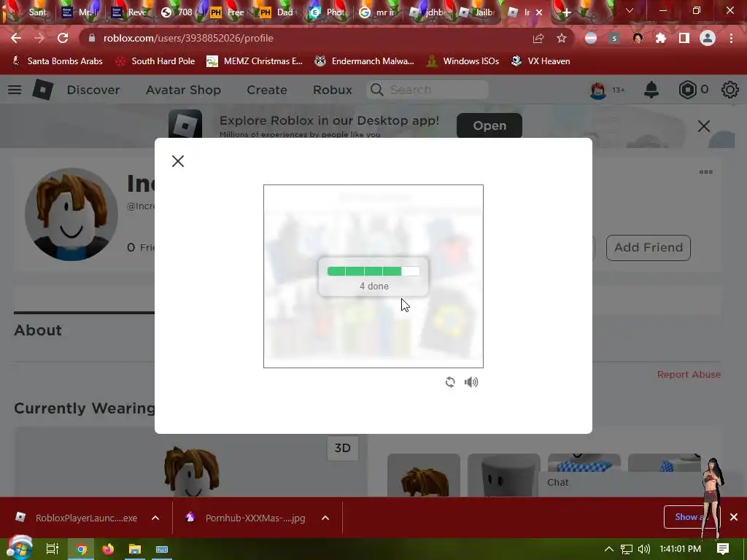Switch to the 708 browser tab
The width and height of the screenshot is (747, 560).
click(177, 12)
